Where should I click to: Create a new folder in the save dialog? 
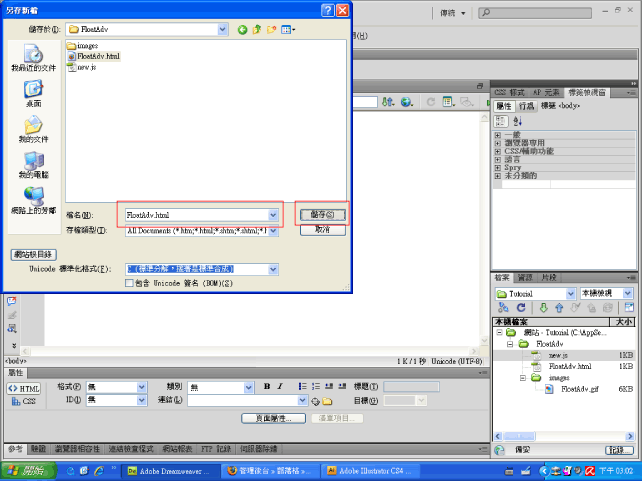(271, 29)
